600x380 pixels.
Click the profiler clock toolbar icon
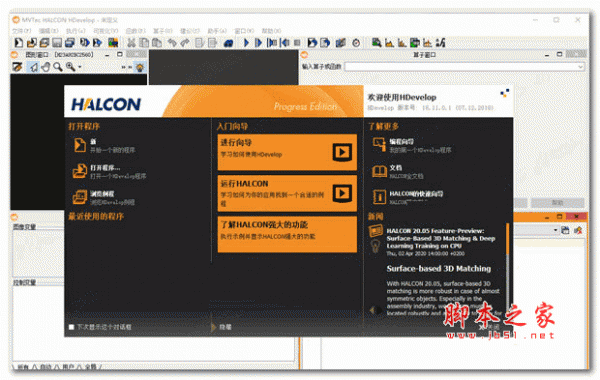(356, 43)
